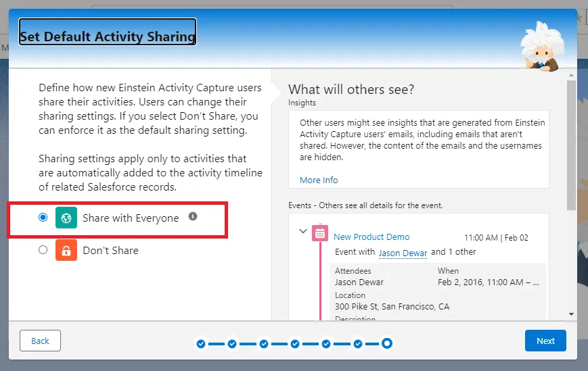Screen dimensions: 588x371
Task: Go to the second completed progress step
Action: pyautogui.click(x=232, y=344)
